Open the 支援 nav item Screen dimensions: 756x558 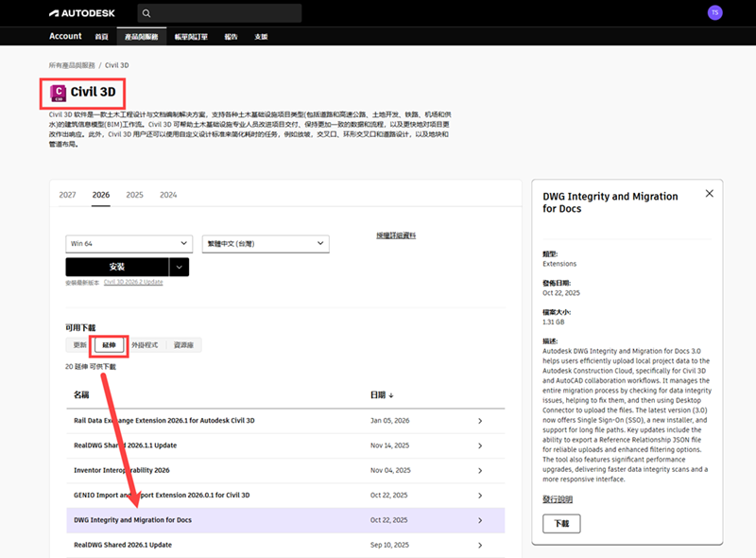(x=261, y=37)
